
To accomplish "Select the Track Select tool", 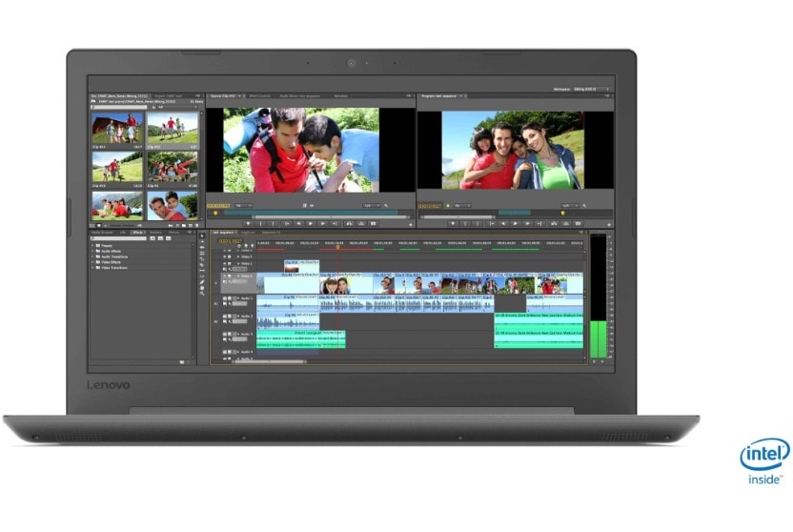I will pos(202,242).
